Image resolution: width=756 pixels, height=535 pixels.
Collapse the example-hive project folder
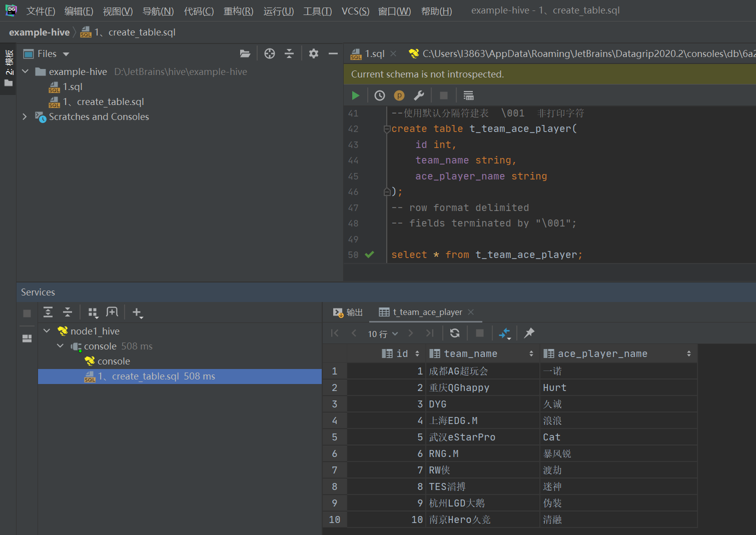(x=26, y=71)
